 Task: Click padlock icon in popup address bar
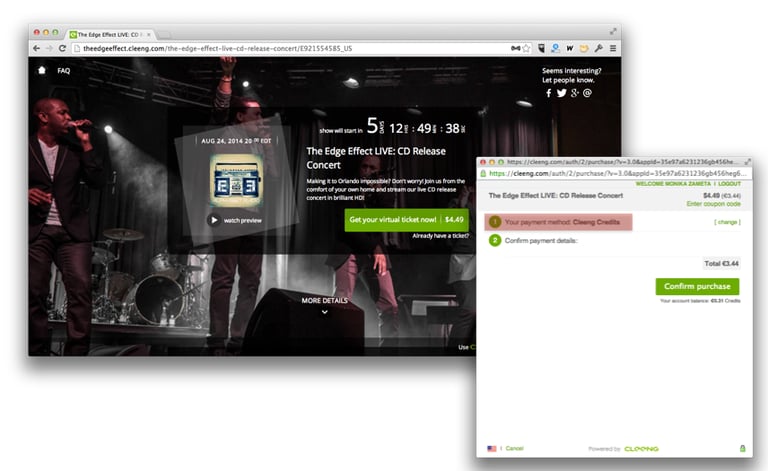click(483, 173)
